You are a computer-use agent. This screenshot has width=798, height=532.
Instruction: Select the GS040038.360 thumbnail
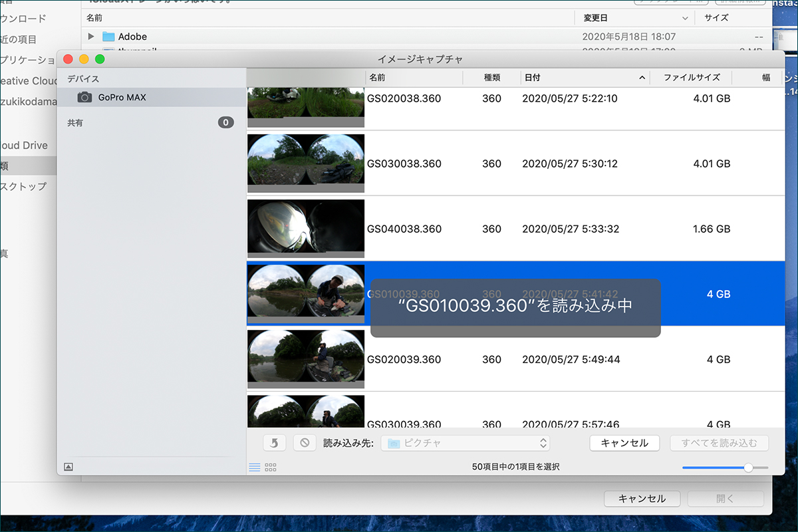click(306, 226)
